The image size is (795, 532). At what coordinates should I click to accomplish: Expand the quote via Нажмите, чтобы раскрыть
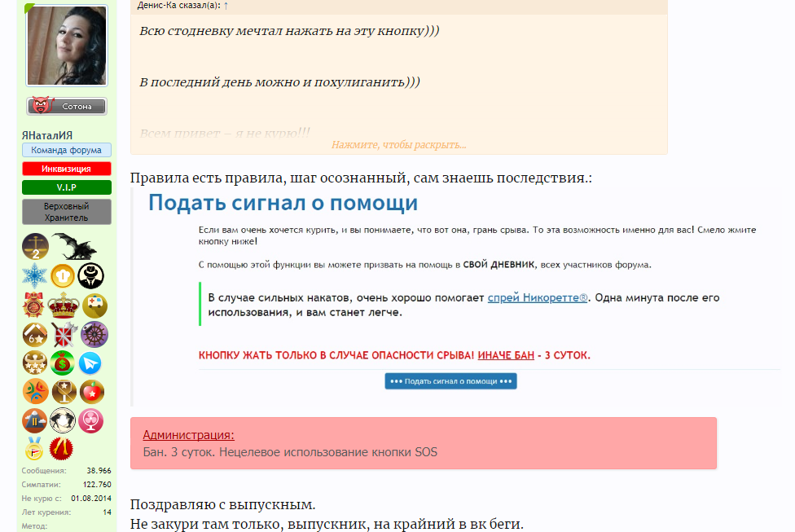tap(399, 145)
